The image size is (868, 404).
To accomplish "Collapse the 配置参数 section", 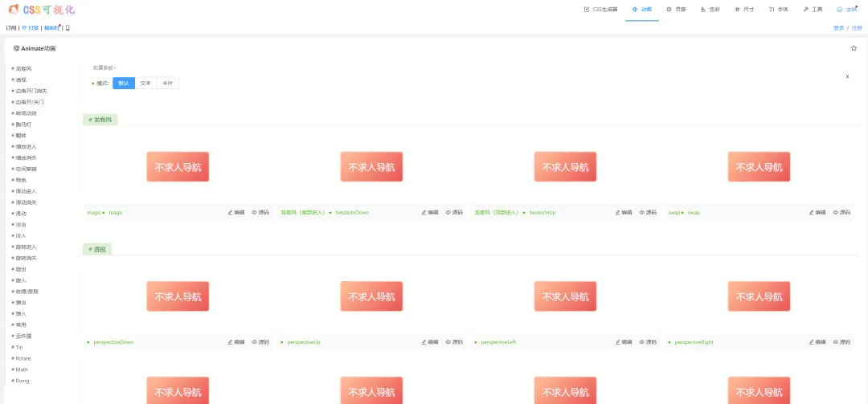I will pos(104,67).
